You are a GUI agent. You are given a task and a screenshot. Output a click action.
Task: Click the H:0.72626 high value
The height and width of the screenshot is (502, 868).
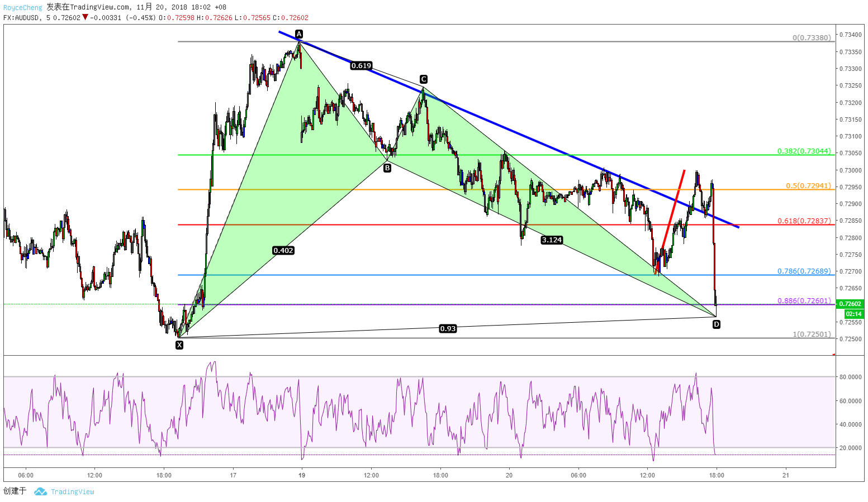coord(214,18)
